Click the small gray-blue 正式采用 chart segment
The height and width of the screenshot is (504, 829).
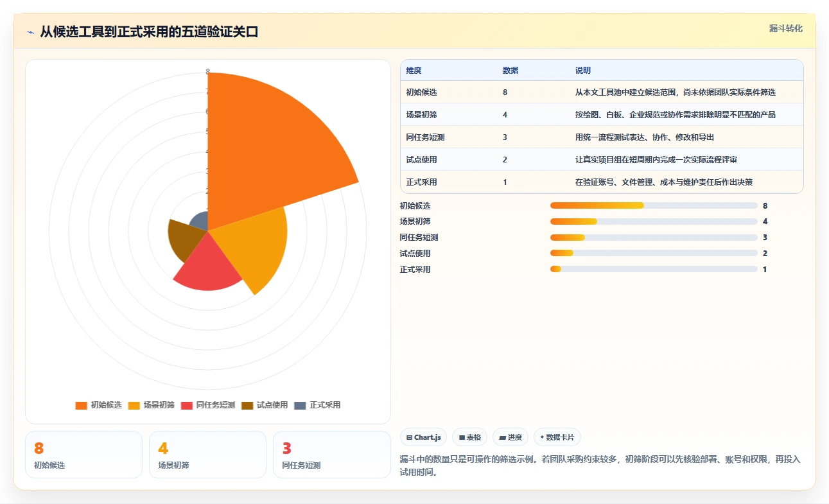tap(200, 222)
